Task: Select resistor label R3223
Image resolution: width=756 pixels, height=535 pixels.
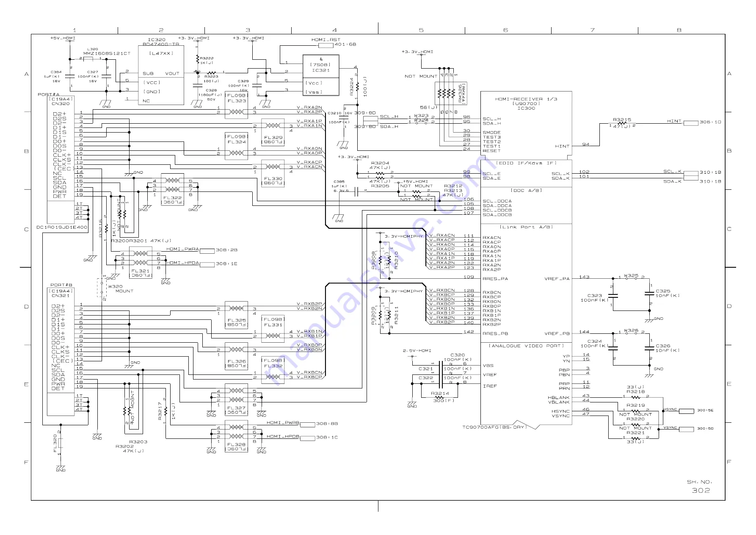Action: click(x=211, y=77)
